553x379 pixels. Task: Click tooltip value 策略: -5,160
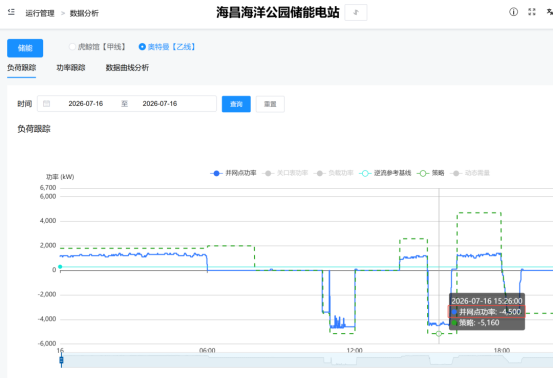click(x=476, y=323)
